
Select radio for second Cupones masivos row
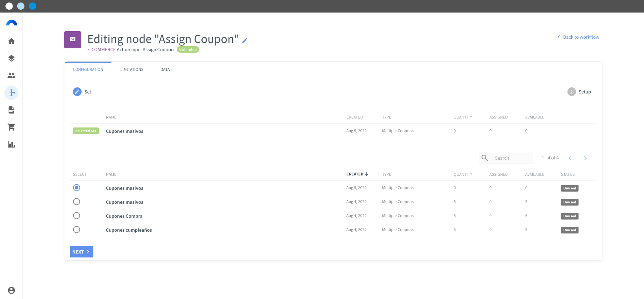(77, 202)
